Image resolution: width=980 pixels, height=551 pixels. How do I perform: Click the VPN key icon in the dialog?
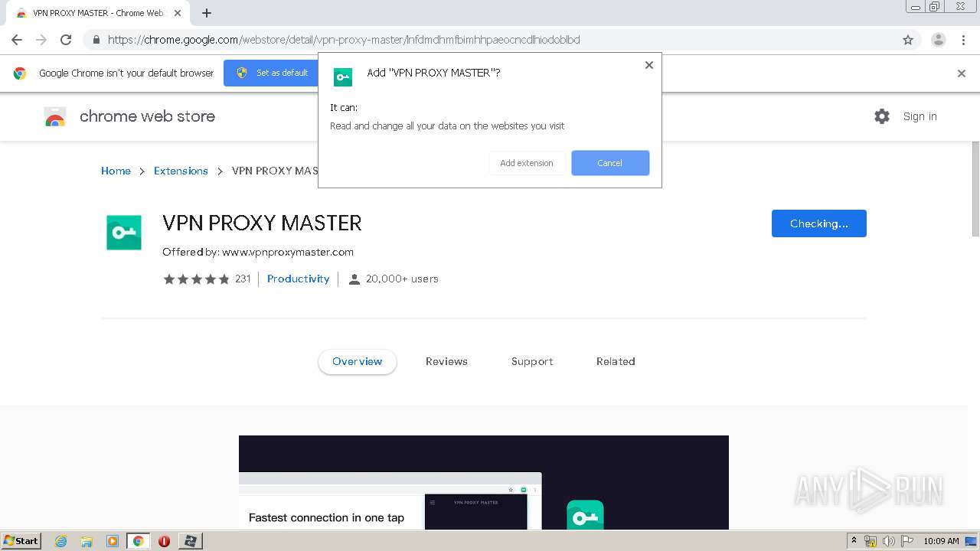pyautogui.click(x=343, y=77)
